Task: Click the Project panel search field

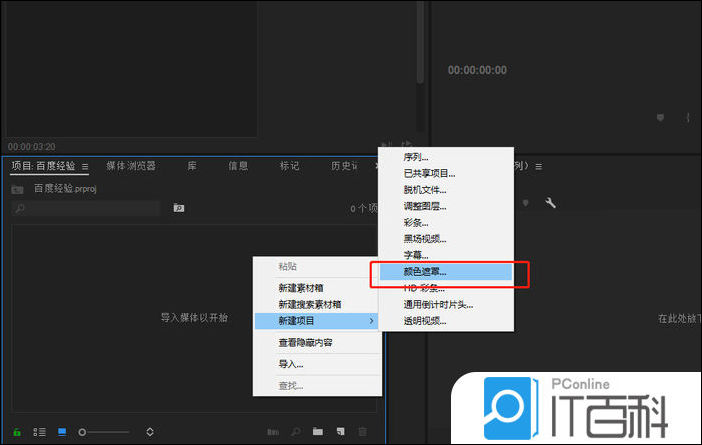Action: click(x=90, y=208)
